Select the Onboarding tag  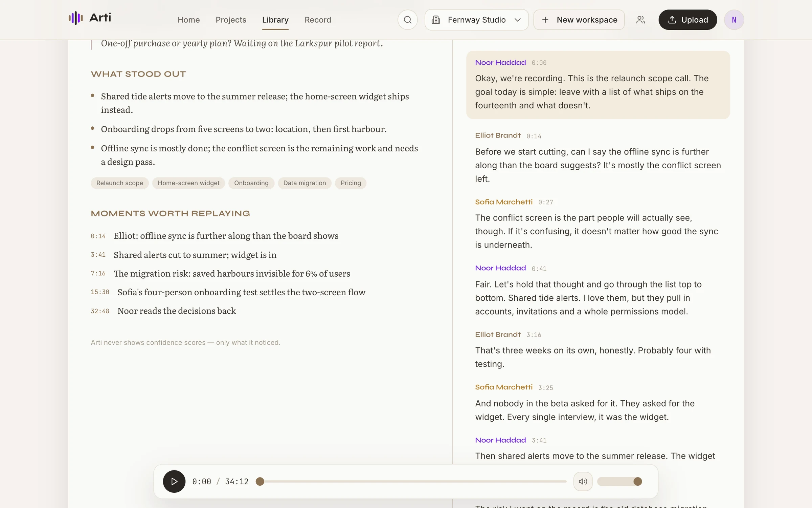(x=251, y=183)
